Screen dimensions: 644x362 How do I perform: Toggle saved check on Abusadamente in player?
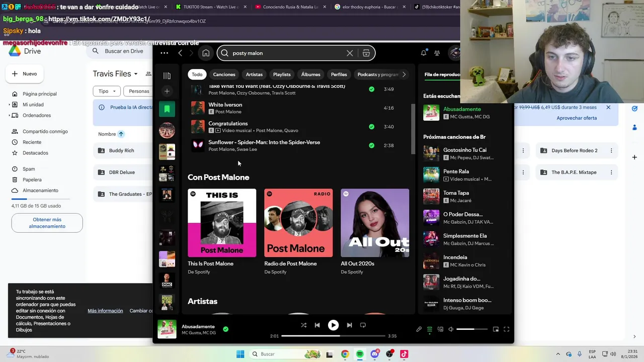tap(225, 329)
